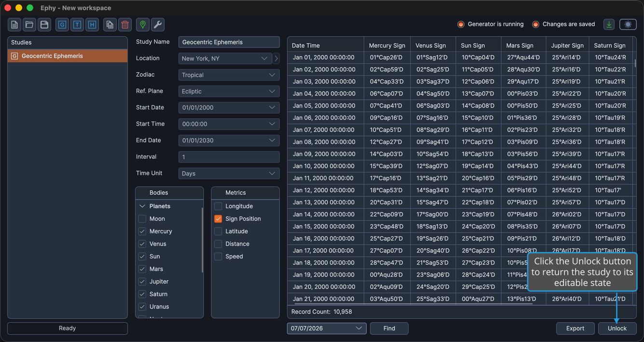Image resolution: width=644 pixels, height=342 pixels.
Task: Click the Generator is running status indicator
Action: click(x=491, y=24)
